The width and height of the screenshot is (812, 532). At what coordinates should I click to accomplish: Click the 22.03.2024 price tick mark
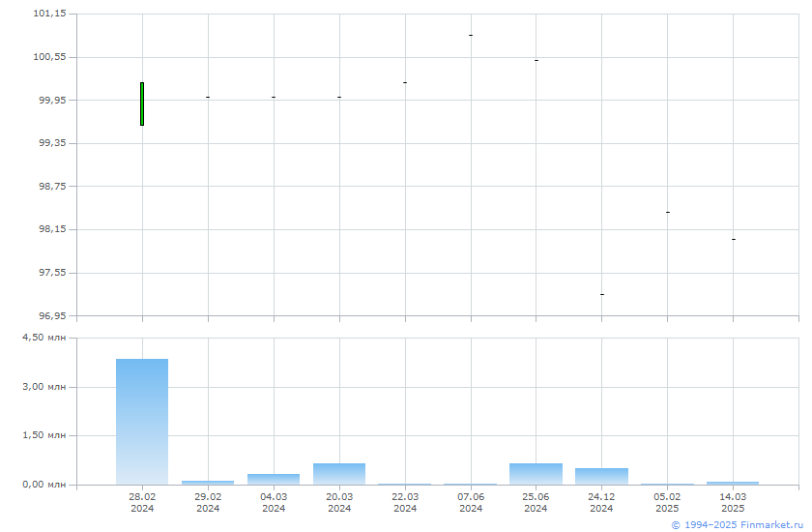405,82
